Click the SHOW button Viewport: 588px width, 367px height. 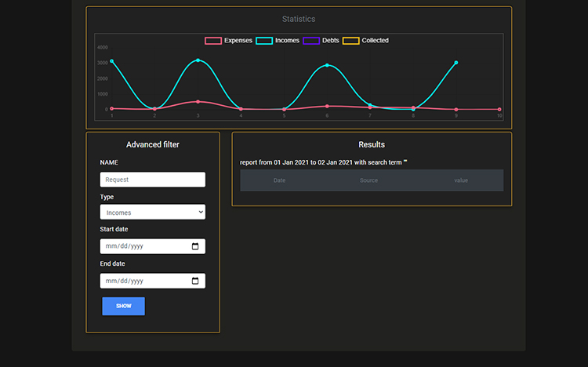[123, 306]
